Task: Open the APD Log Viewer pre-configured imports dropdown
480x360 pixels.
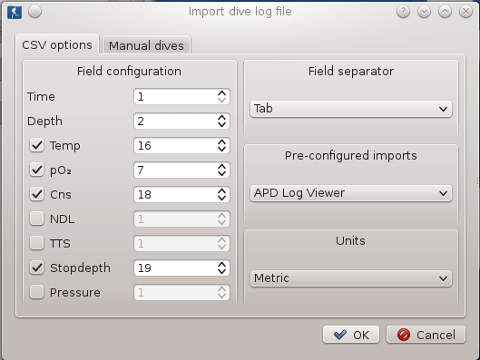Action: pos(351,193)
